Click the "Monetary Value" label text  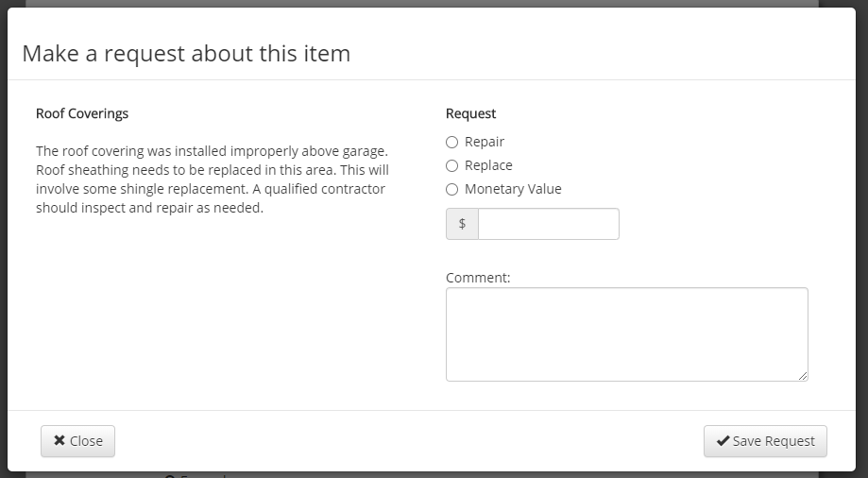coord(513,189)
